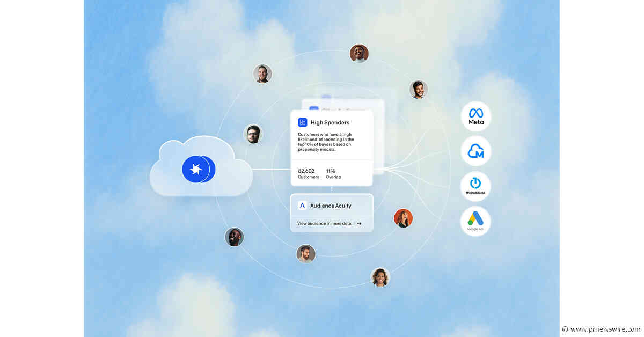Select the Audience Acuity label

(x=331, y=206)
